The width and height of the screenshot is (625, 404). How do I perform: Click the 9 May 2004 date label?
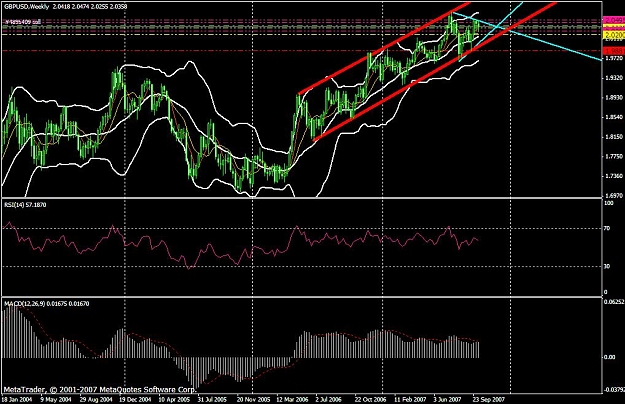click(x=56, y=399)
